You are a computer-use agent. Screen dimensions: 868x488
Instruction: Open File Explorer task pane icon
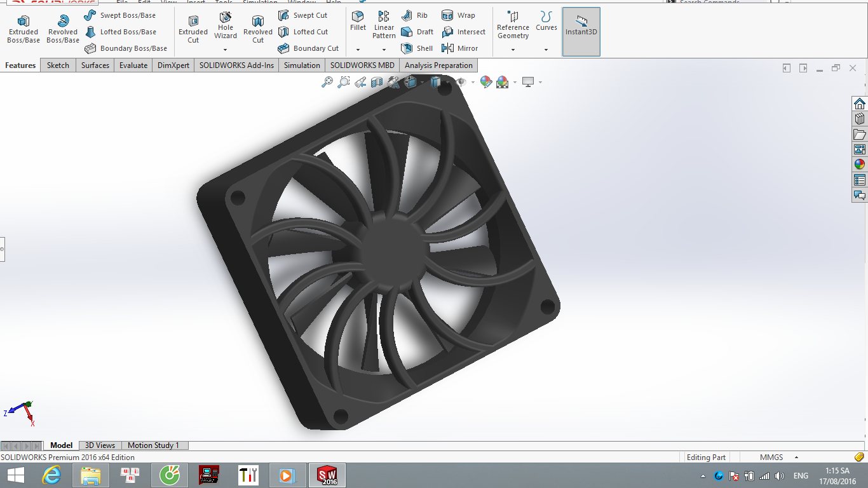[860, 134]
